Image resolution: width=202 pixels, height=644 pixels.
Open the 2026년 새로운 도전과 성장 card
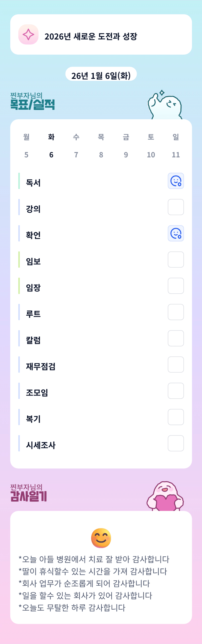[x=101, y=34]
